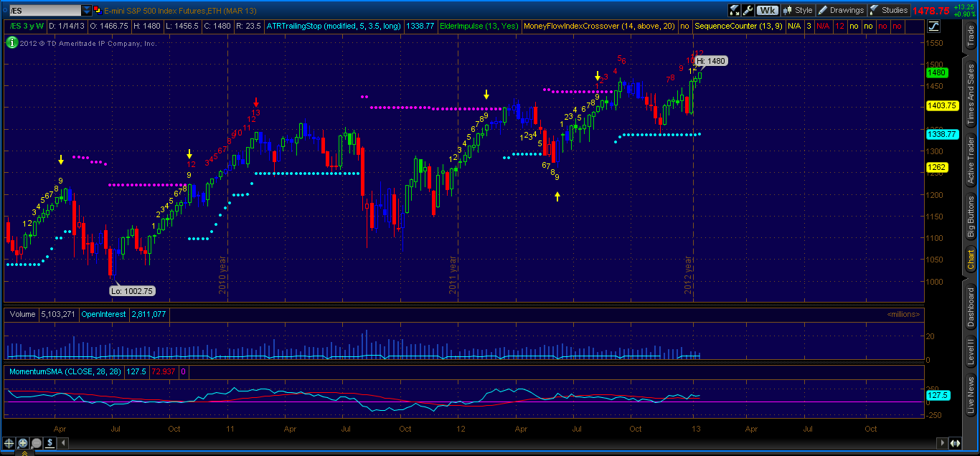Click the red 72.937 momentum value

pyautogui.click(x=164, y=371)
